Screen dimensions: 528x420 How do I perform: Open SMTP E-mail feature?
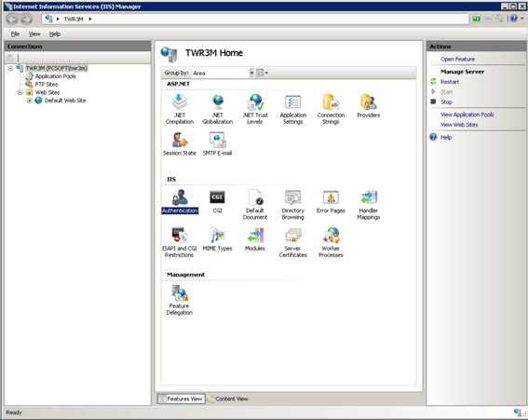click(218, 143)
